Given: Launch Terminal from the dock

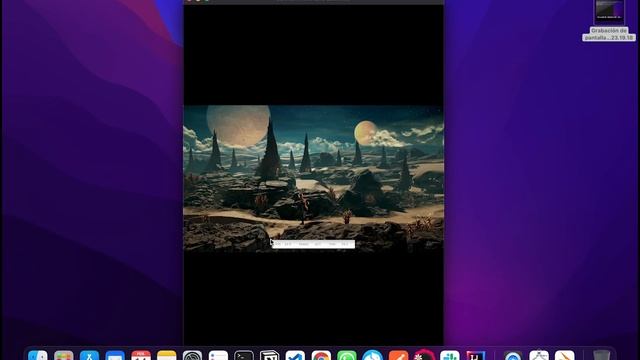Looking at the screenshot, I should pos(244,355).
